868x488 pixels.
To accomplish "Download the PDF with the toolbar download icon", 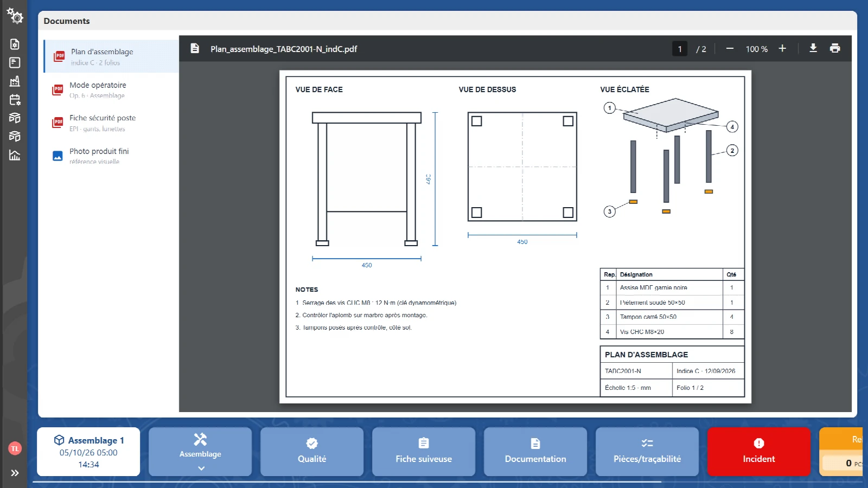I will click(x=813, y=48).
